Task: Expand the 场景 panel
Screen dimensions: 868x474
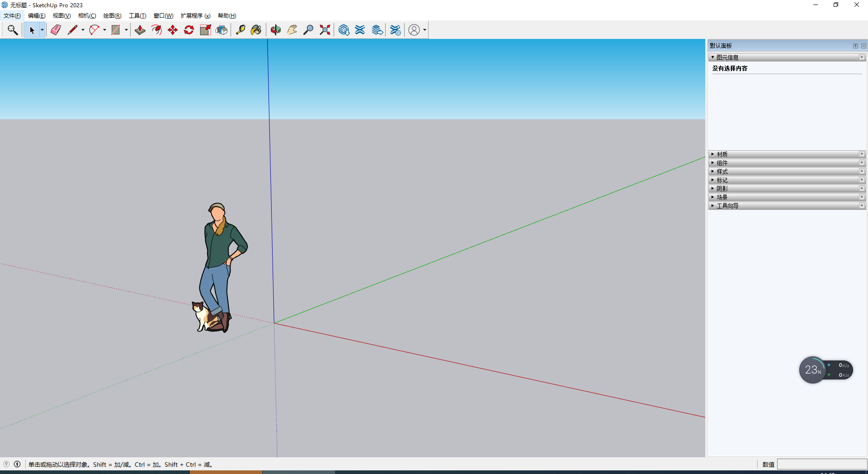Action: [x=713, y=197]
